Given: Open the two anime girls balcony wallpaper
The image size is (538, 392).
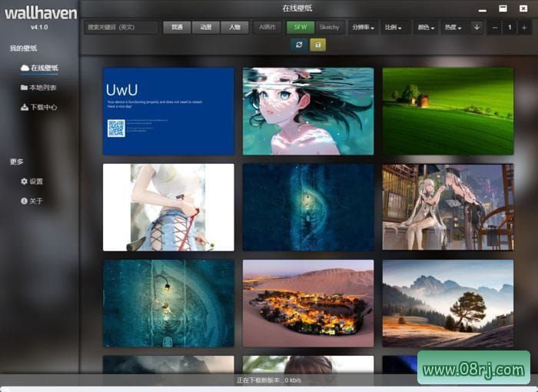Looking at the screenshot, I should tap(448, 208).
